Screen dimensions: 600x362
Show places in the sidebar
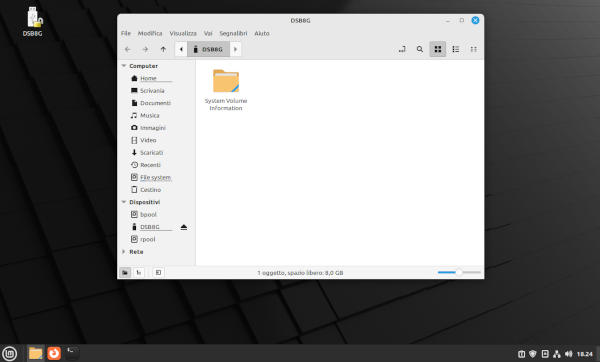(125, 272)
